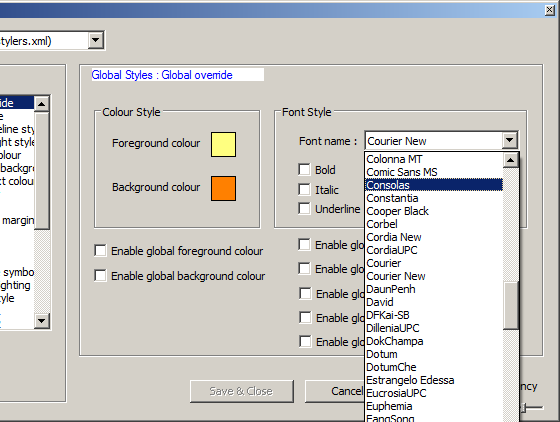Click the Save & Close button

tap(241, 391)
